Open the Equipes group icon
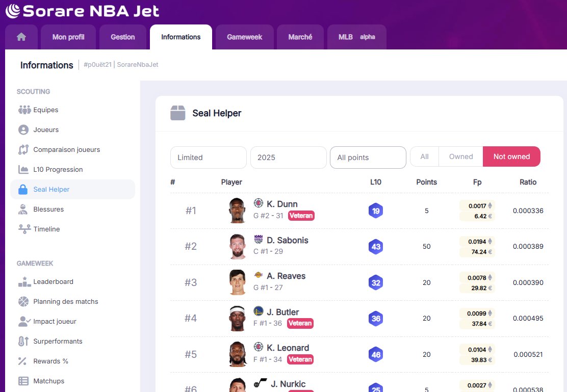 pos(24,110)
